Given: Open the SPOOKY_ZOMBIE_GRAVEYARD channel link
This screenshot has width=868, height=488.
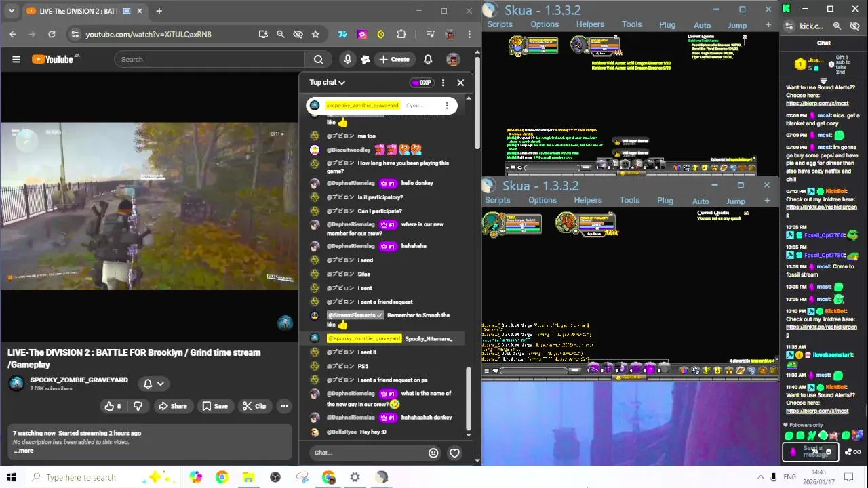Looking at the screenshot, I should pos(79,380).
